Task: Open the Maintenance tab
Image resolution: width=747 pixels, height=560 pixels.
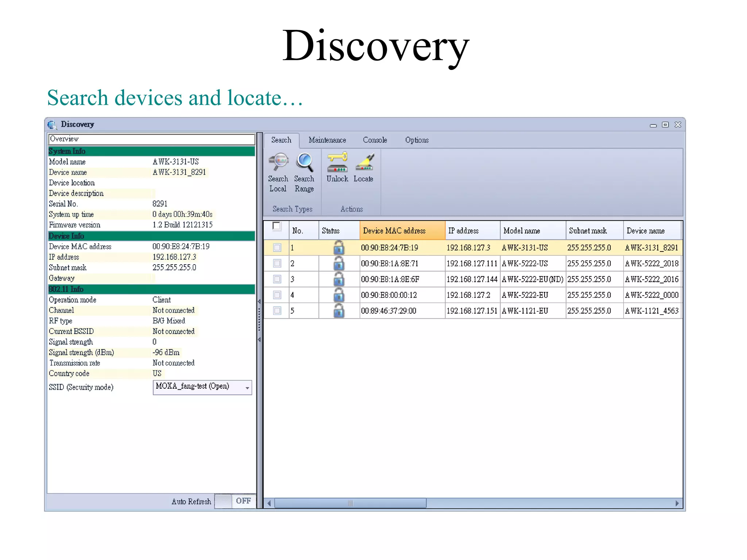Action: 327,140
